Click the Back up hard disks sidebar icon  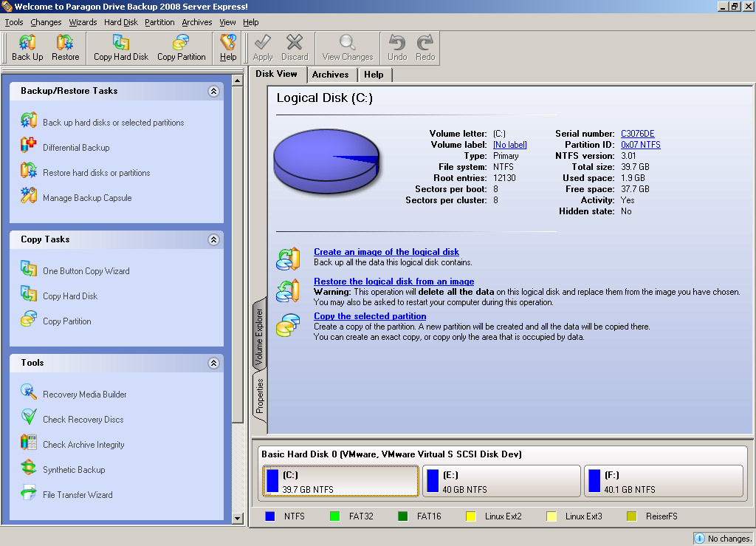[29, 120]
